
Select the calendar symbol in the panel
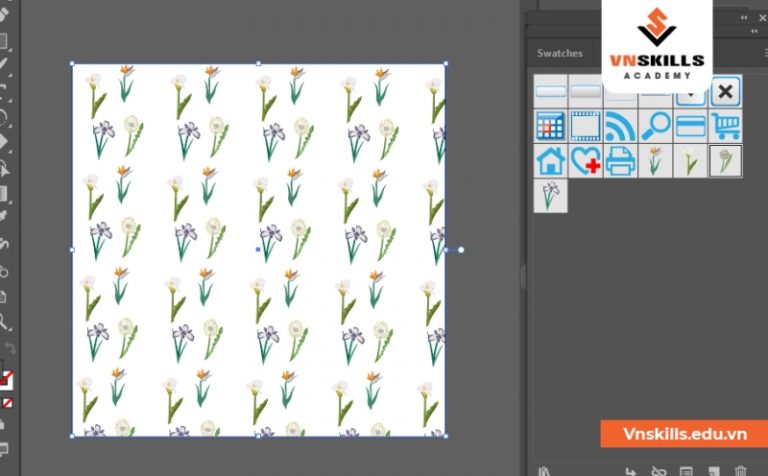pyautogui.click(x=551, y=126)
